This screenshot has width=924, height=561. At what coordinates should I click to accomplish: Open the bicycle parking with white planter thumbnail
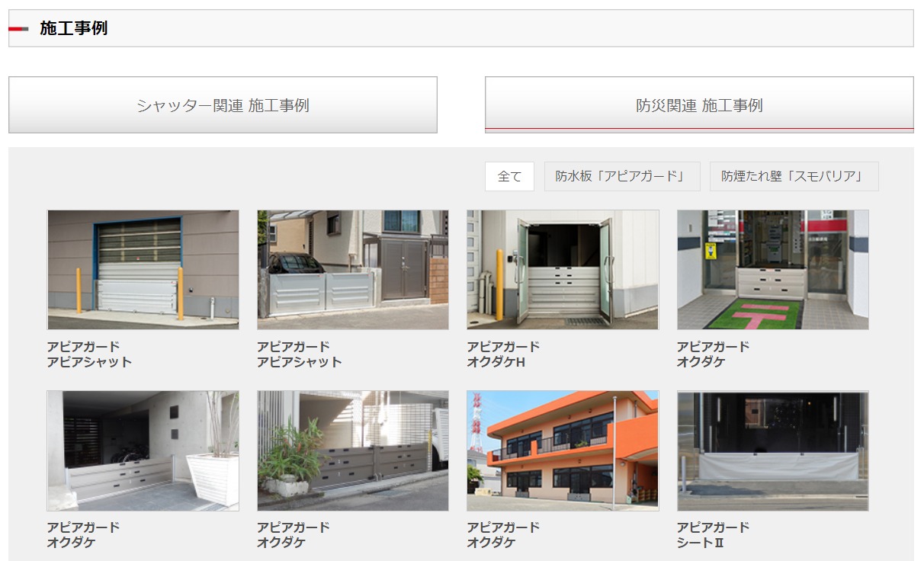click(x=143, y=450)
